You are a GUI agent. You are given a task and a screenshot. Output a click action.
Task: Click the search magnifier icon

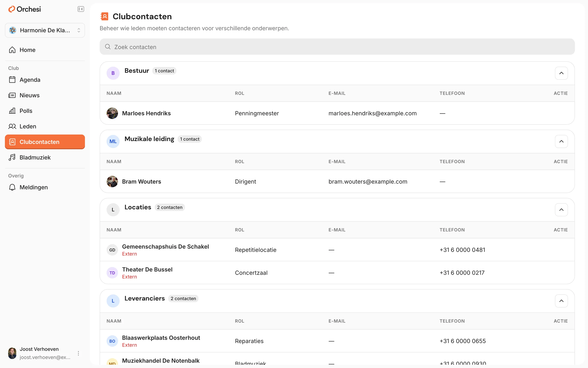[x=108, y=47]
